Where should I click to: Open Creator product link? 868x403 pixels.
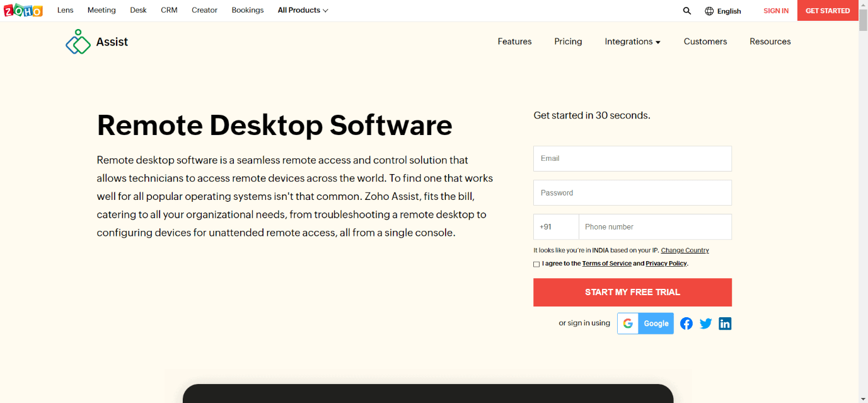[204, 10]
